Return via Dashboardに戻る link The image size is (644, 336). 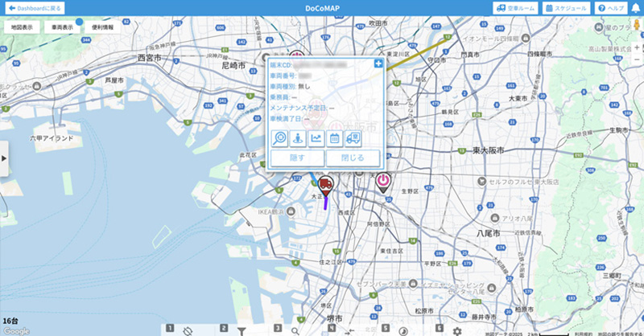pos(35,7)
